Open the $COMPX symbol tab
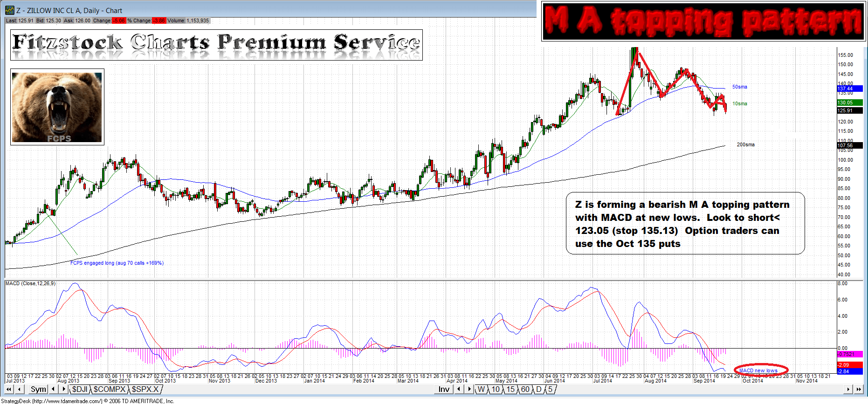 click(x=110, y=389)
